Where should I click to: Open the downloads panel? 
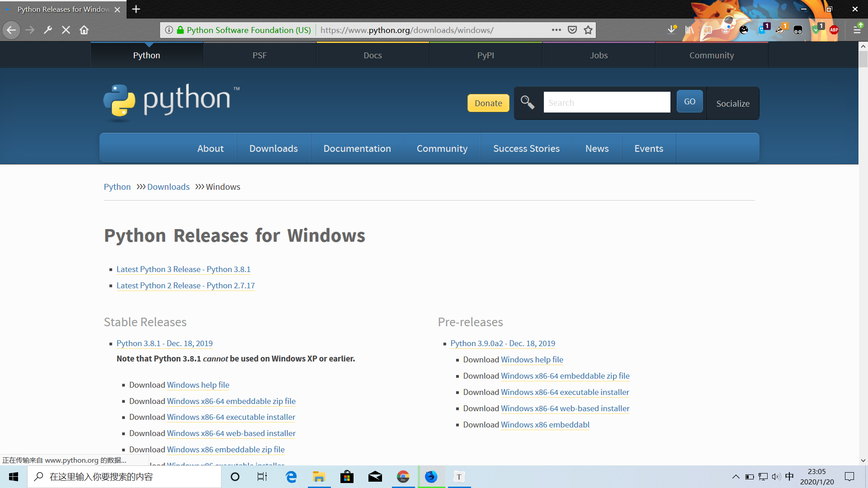pos(672,30)
